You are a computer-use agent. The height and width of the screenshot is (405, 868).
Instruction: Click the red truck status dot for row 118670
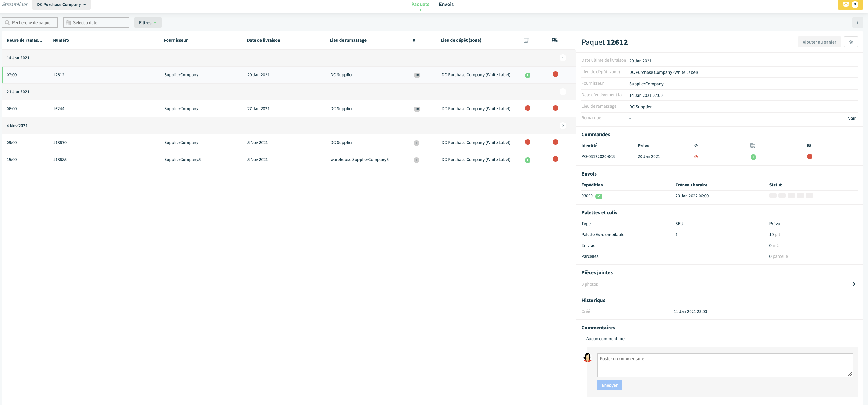(555, 142)
